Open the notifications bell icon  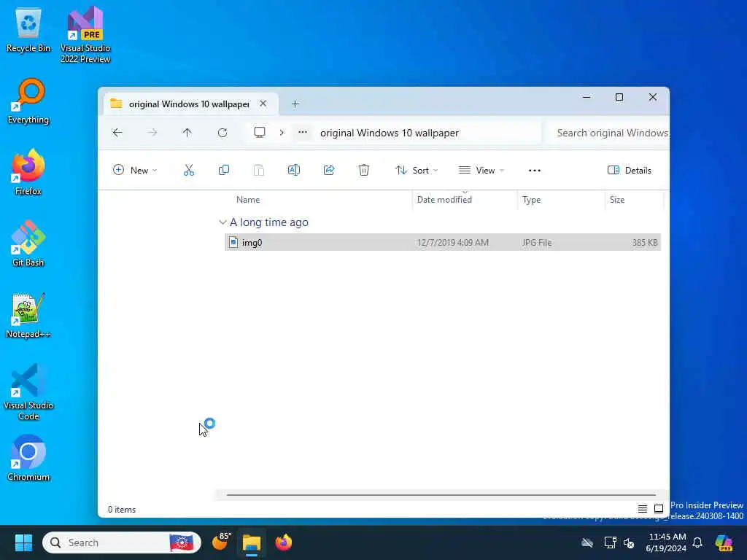697,542
